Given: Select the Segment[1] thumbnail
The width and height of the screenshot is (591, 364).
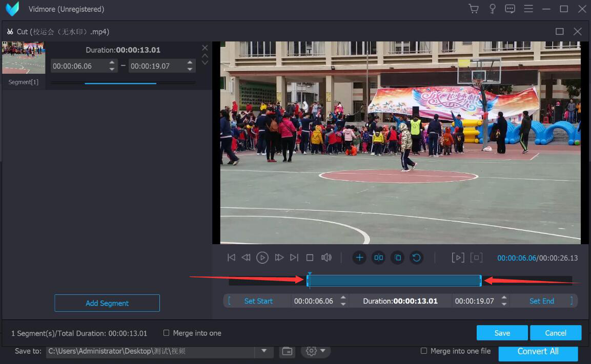Looking at the screenshot, I should click(x=23, y=58).
